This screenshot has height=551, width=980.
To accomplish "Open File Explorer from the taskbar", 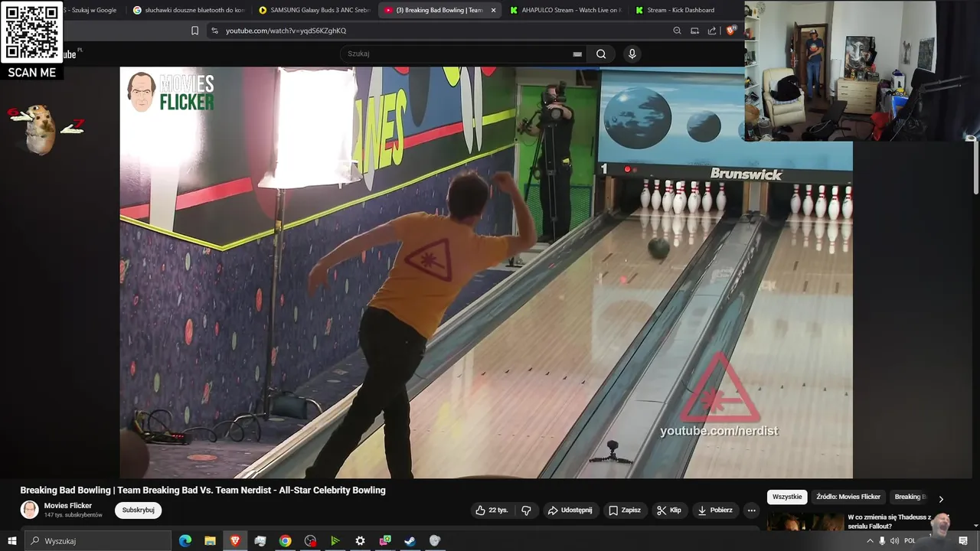I will 210,541.
